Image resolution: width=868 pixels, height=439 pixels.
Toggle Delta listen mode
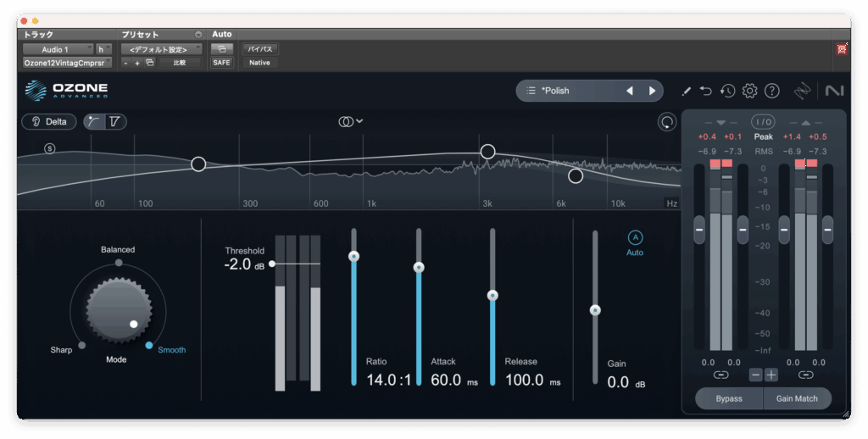pyautogui.click(x=48, y=121)
